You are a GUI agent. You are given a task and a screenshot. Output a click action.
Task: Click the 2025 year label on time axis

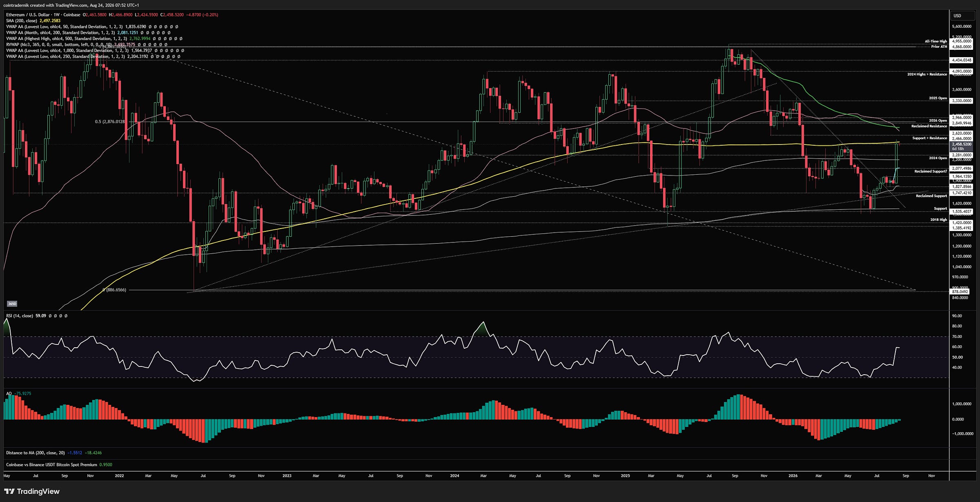[x=625, y=476]
